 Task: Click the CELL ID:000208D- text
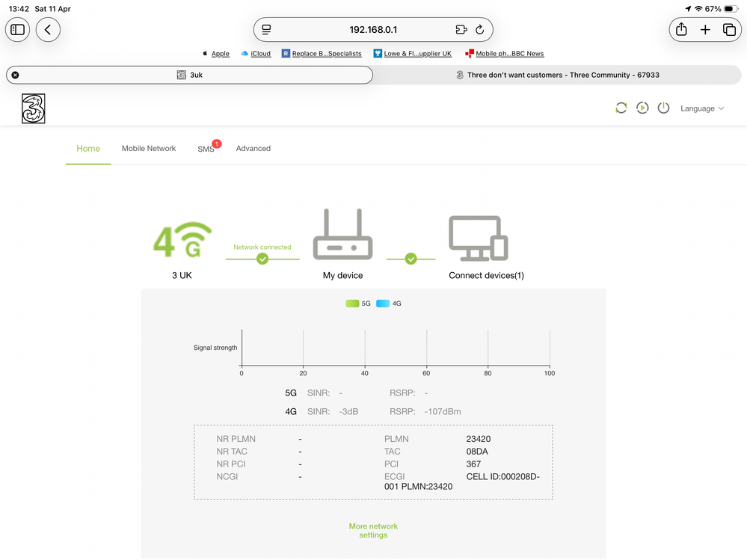point(503,477)
